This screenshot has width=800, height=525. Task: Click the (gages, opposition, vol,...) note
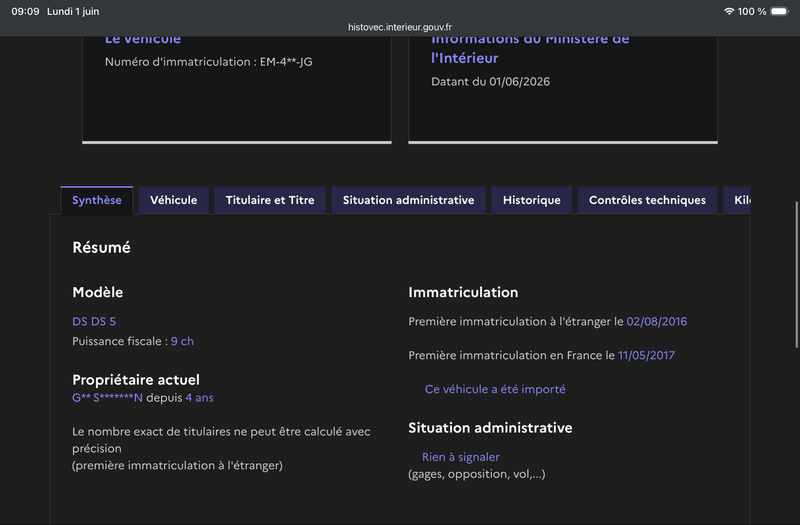pos(477,474)
